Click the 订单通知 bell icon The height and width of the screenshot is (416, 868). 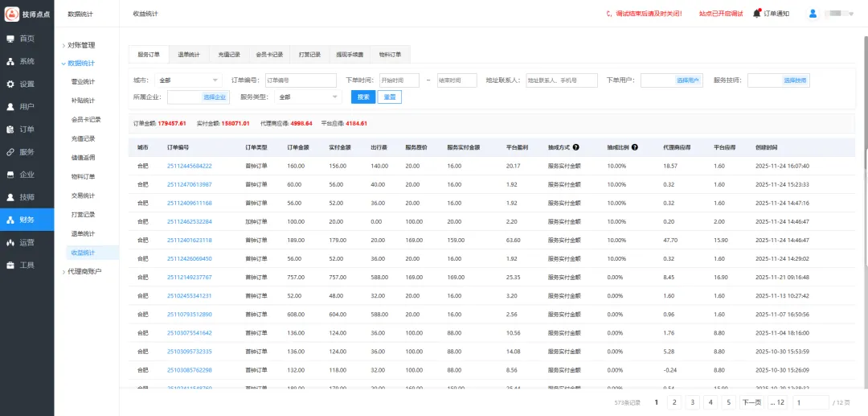coord(756,14)
